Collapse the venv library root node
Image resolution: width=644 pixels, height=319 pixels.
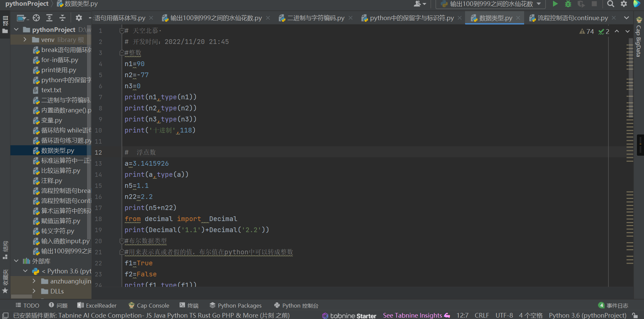[x=25, y=39]
